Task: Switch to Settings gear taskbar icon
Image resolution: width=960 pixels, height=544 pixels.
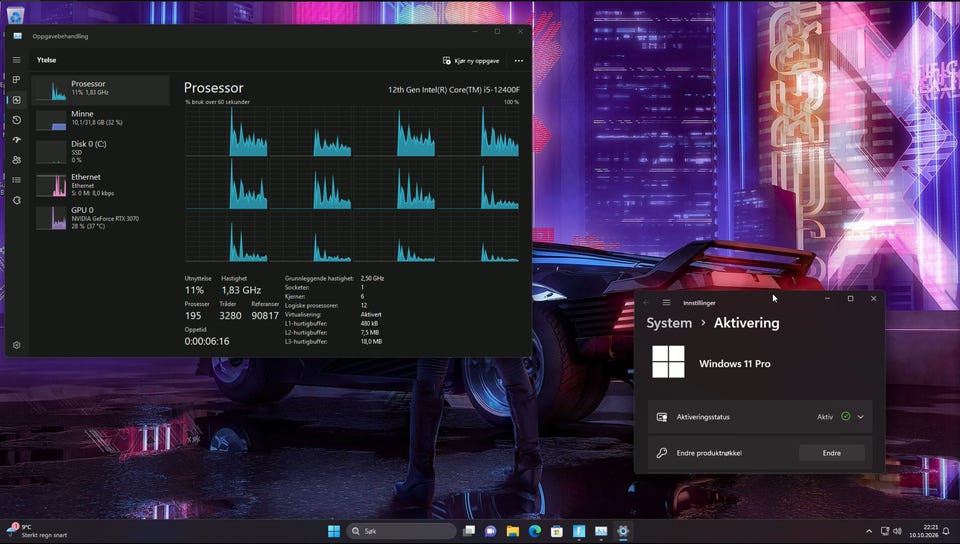Action: 623,531
